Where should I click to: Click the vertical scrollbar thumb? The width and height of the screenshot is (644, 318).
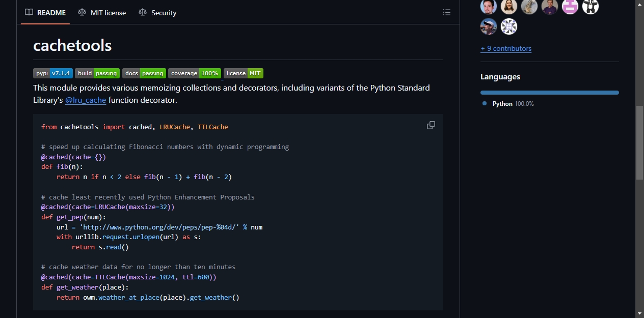click(x=640, y=142)
